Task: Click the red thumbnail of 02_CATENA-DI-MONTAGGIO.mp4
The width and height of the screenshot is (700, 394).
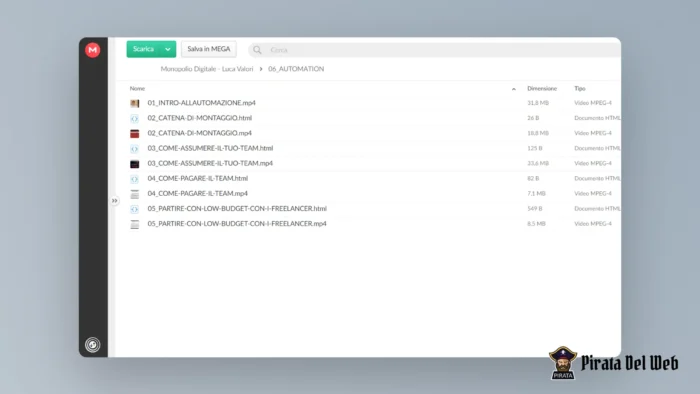Action: click(134, 133)
